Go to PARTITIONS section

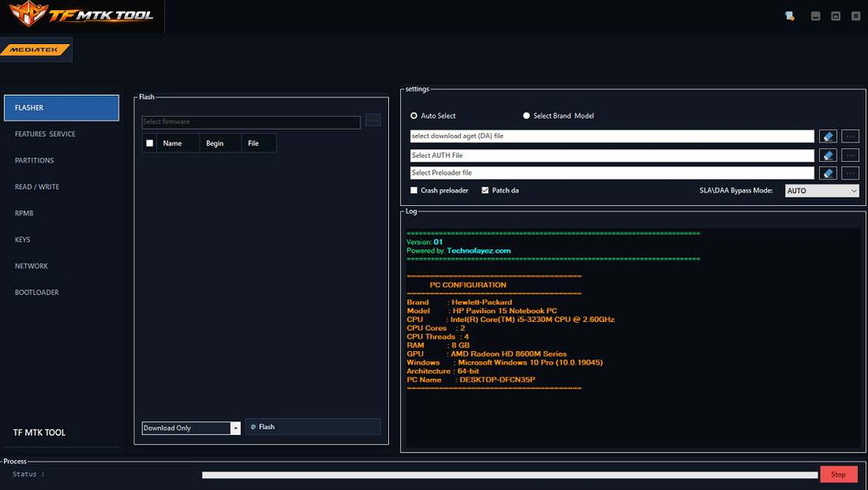pyautogui.click(x=34, y=160)
